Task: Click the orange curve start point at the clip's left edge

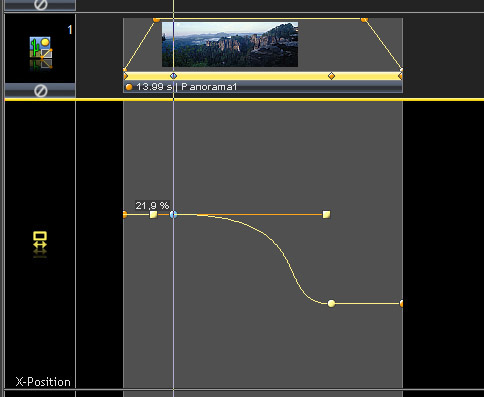Action: [x=125, y=214]
